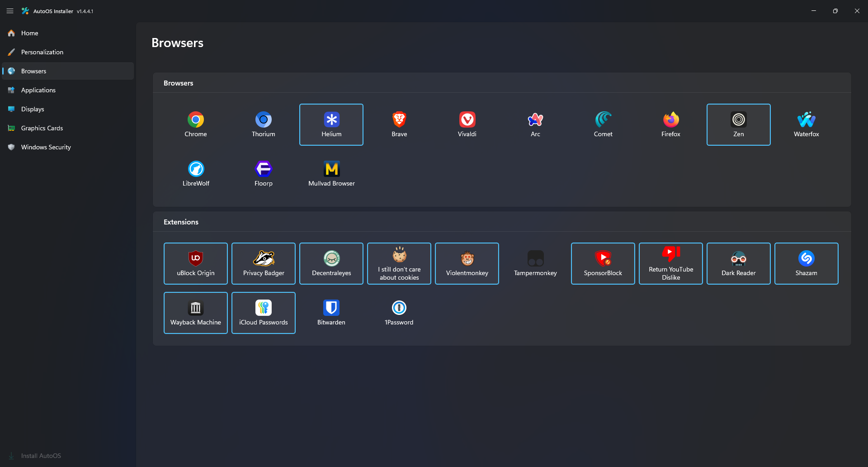Enable the Bitwarden extension

coord(331,313)
